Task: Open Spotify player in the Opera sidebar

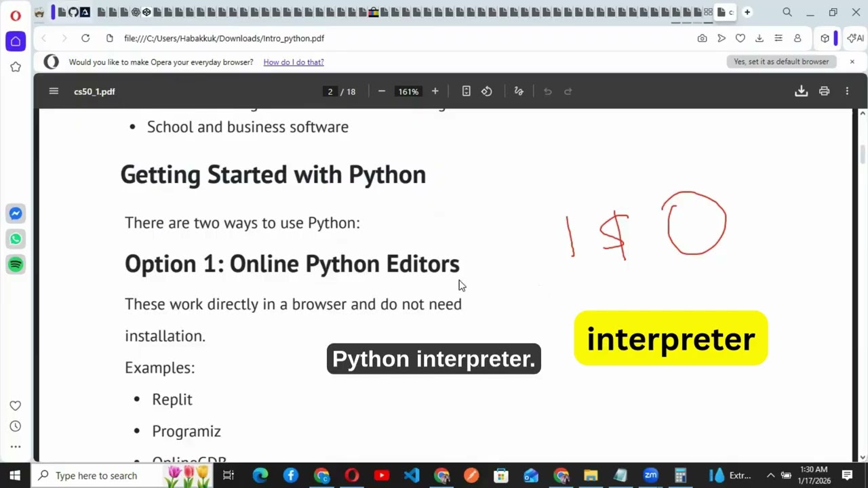Action: click(16, 264)
